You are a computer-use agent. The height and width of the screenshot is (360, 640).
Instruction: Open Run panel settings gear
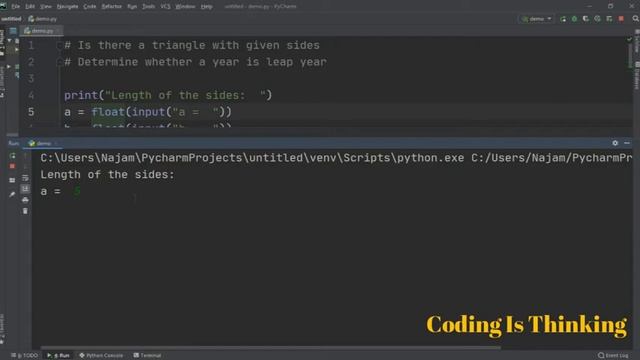[615, 143]
